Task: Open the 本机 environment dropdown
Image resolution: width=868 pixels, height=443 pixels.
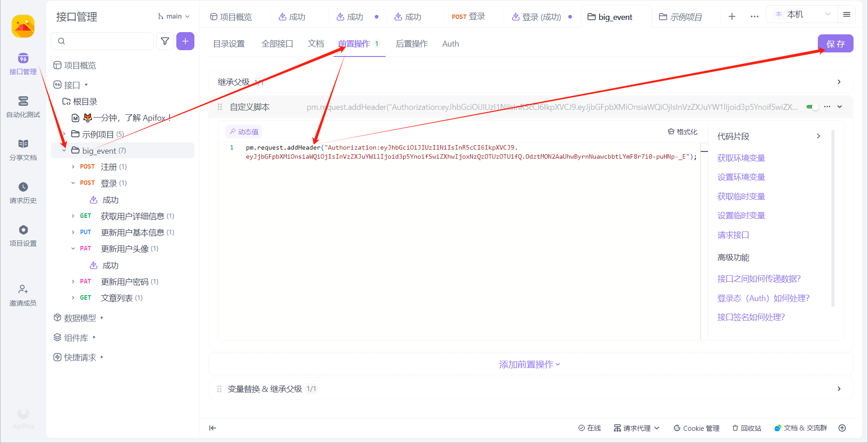Action: (x=802, y=14)
